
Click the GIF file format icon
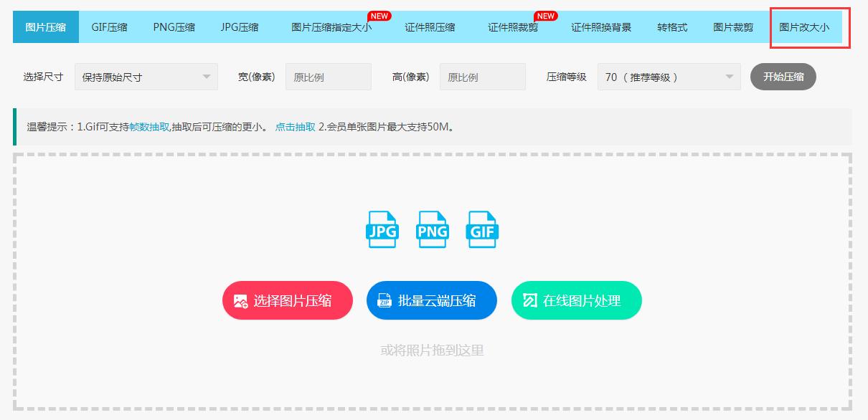pyautogui.click(x=482, y=229)
